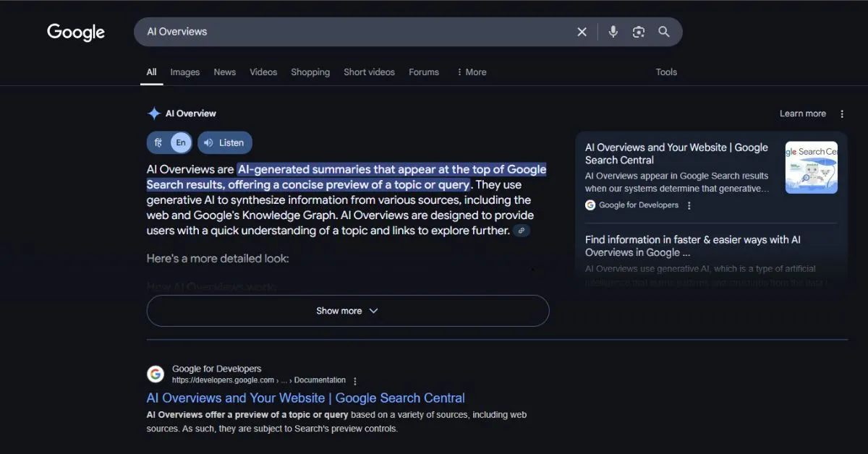Open the AI Overviews and Your Website sidebar card
The width and height of the screenshot is (868, 454).
676,154
